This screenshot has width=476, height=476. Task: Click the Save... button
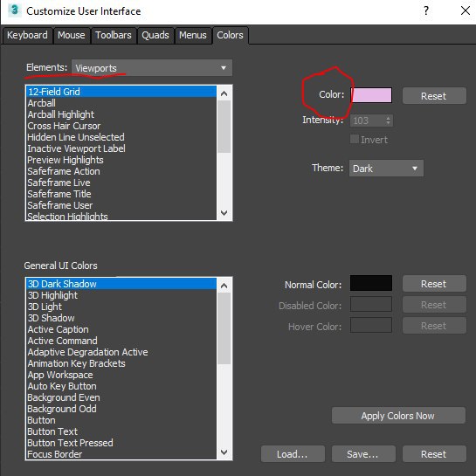tap(363, 454)
